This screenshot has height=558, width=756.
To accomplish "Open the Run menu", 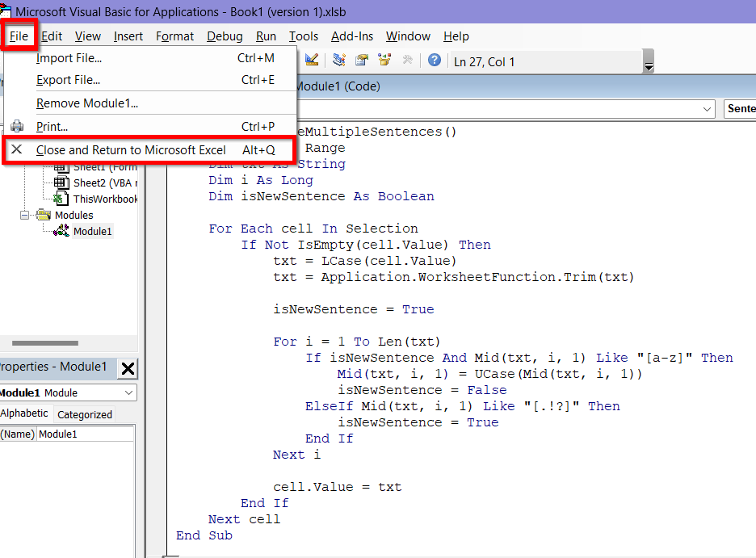I will coord(266,36).
